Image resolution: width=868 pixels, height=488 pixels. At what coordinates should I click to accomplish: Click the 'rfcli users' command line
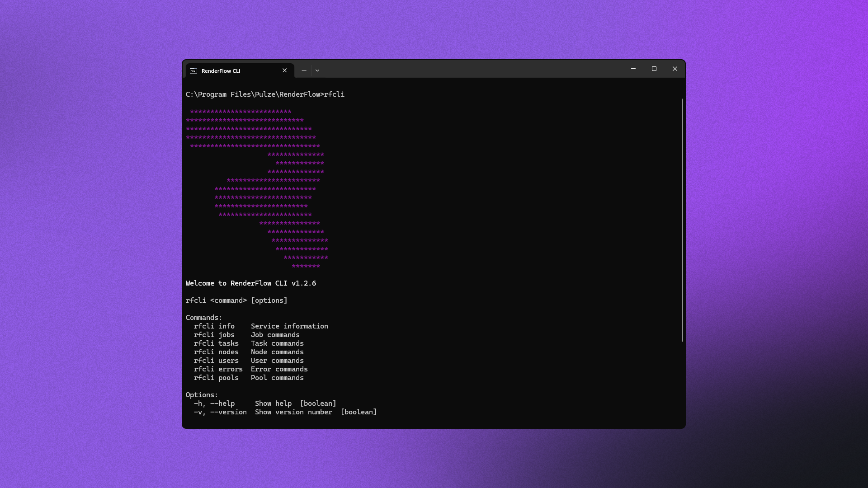pyautogui.click(x=249, y=361)
